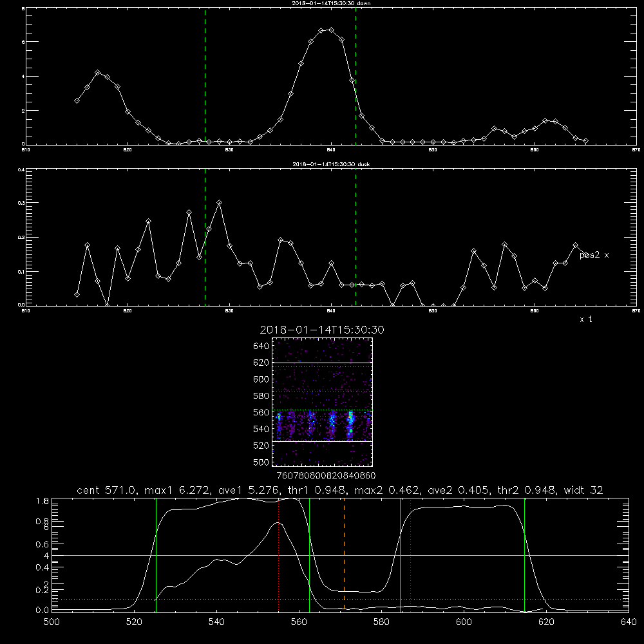
Task: Click the right green dashed line in dawn plot
Action: 355,76
